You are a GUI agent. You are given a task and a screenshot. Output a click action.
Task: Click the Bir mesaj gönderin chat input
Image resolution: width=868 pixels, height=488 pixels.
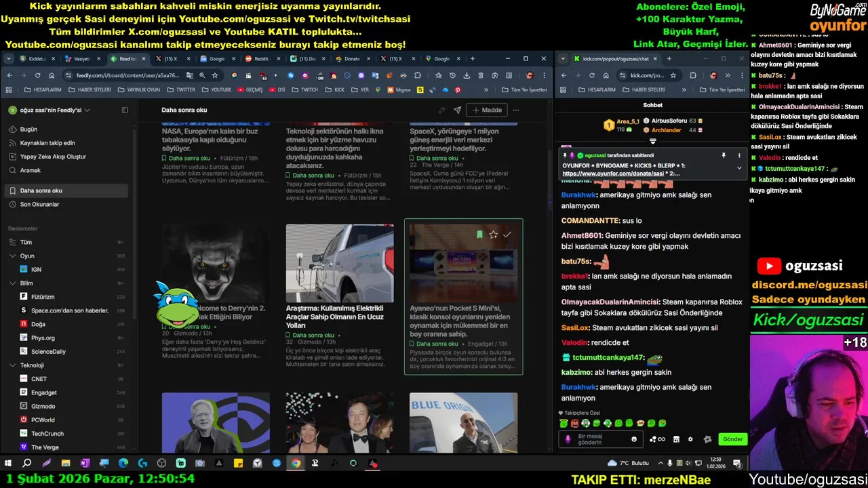tap(599, 439)
